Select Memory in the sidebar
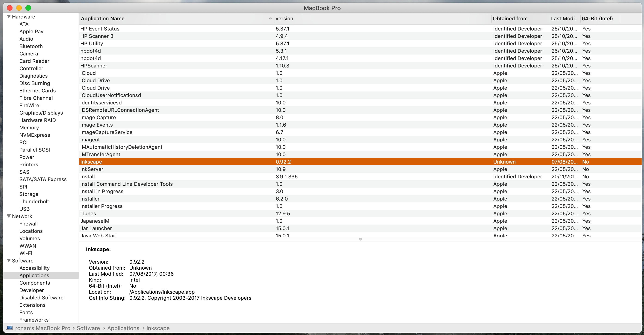This screenshot has height=335, width=644. (x=29, y=127)
